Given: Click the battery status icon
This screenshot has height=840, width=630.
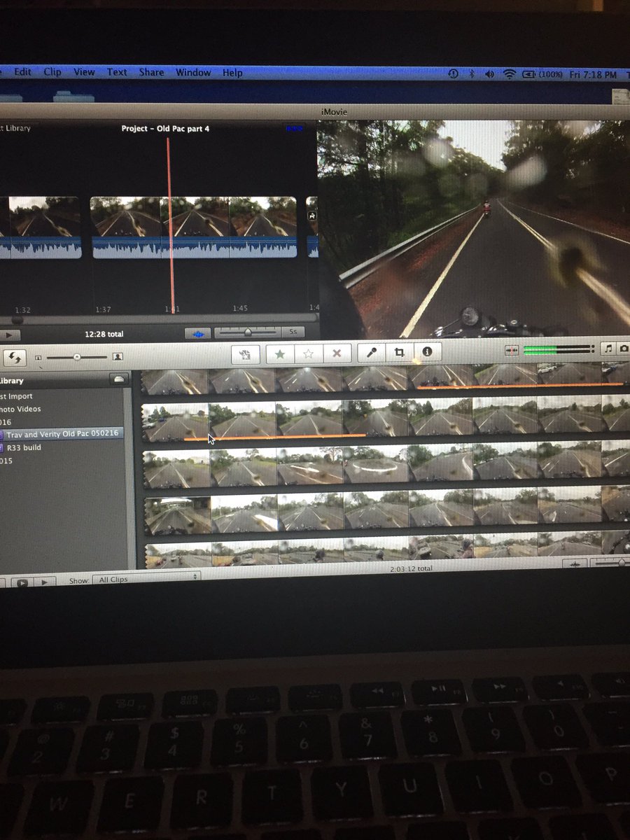Looking at the screenshot, I should [x=528, y=74].
